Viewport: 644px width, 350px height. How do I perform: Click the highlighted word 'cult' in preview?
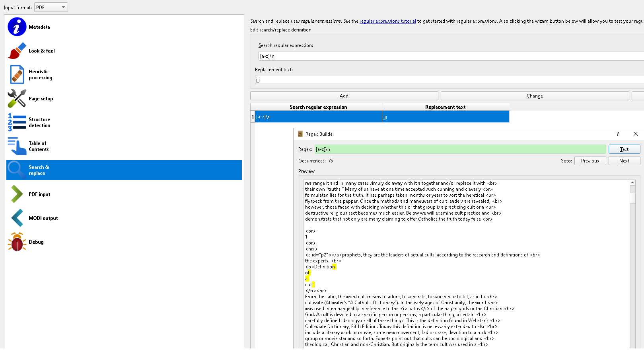point(309,285)
